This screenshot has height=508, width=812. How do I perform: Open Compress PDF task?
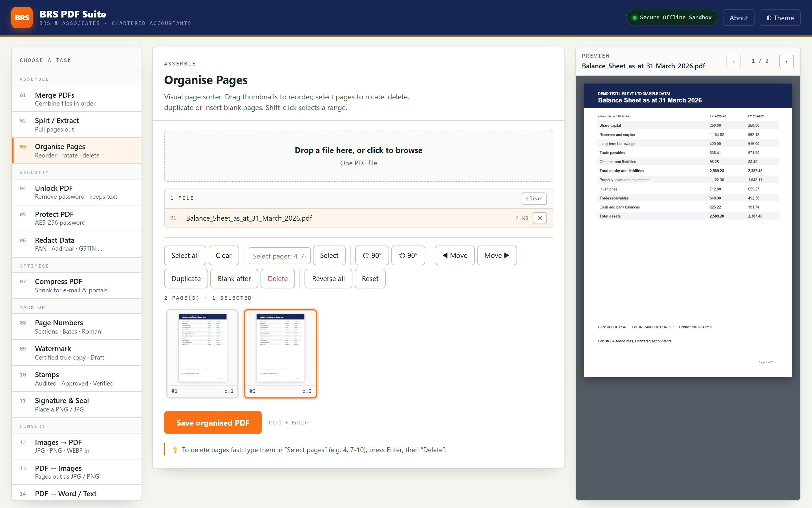[77, 285]
